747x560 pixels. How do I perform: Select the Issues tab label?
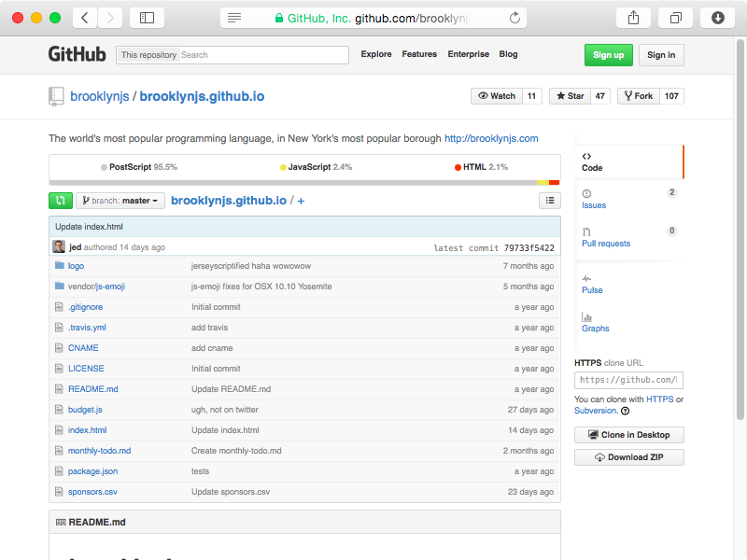[594, 205]
